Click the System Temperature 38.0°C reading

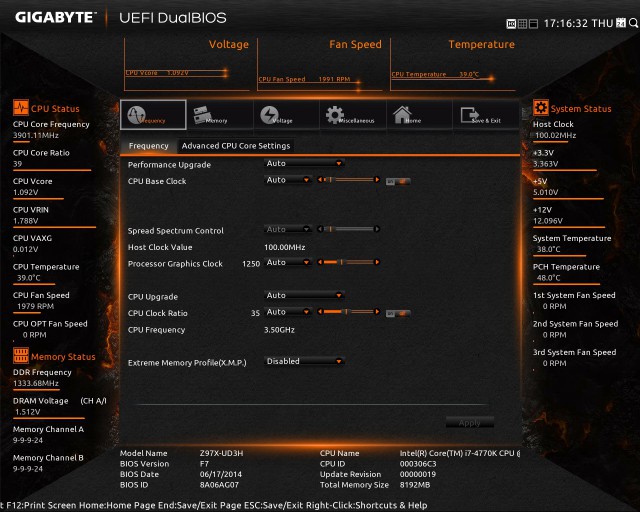[x=549, y=249]
